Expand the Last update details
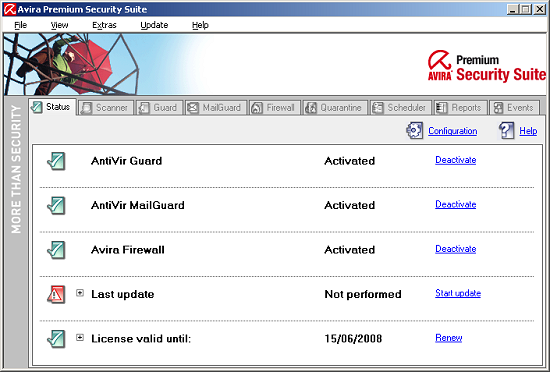550x372 pixels. tap(80, 293)
